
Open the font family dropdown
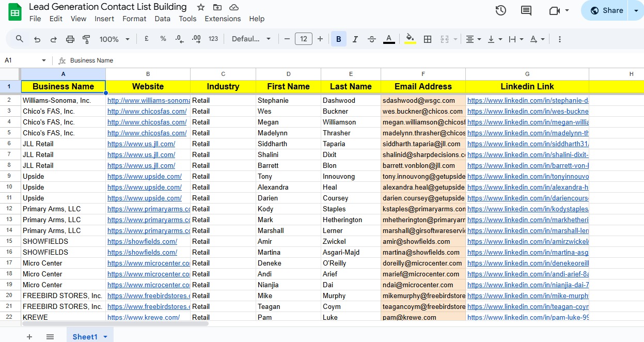(252, 39)
